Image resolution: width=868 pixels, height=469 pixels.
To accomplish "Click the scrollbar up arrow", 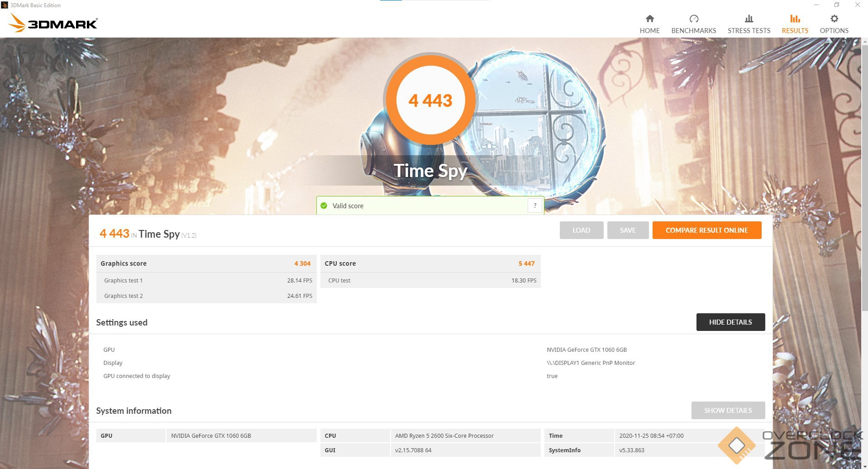I will coord(864,42).
